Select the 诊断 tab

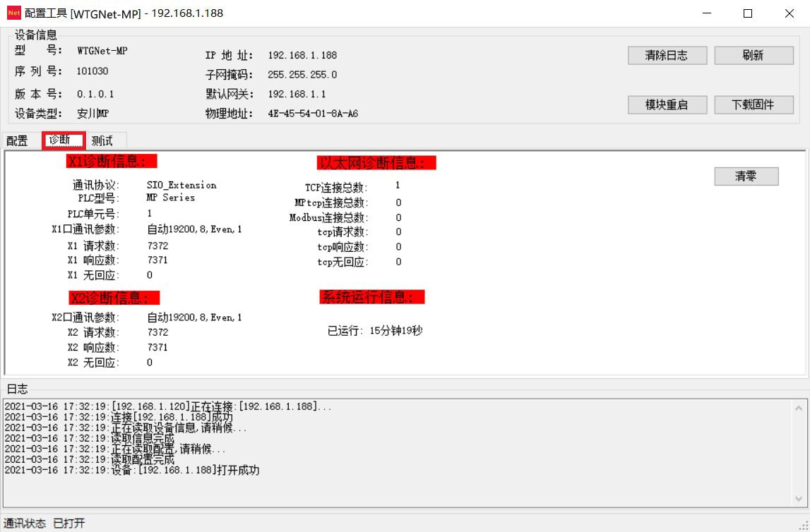[x=64, y=140]
